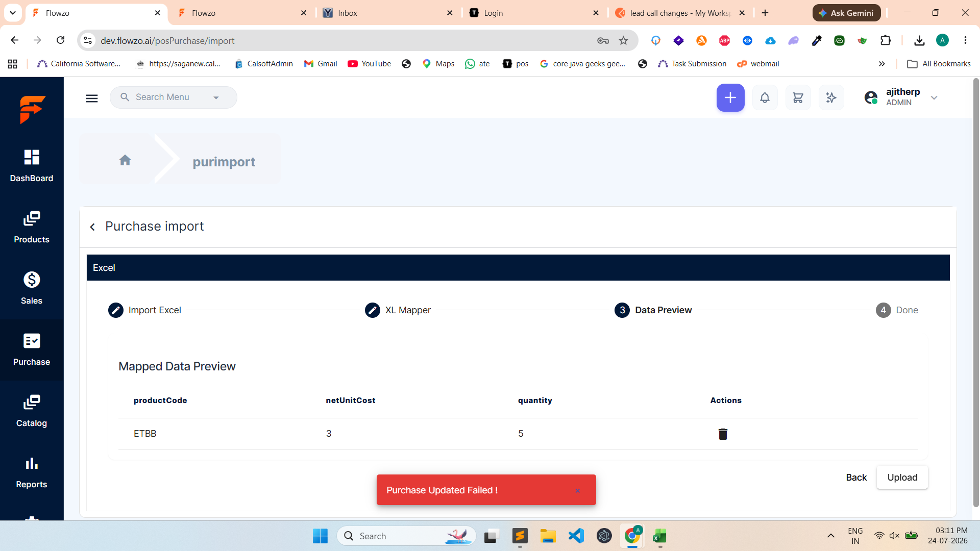Viewport: 980px width, 551px height.
Task: Click the Data Preview step 3 circle
Action: pos(622,310)
